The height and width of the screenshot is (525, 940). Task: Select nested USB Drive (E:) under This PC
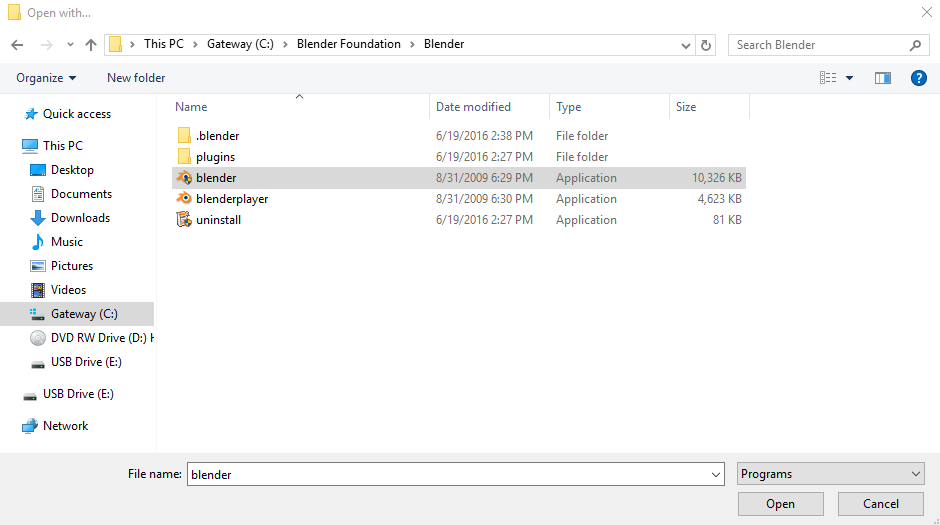[86, 361]
